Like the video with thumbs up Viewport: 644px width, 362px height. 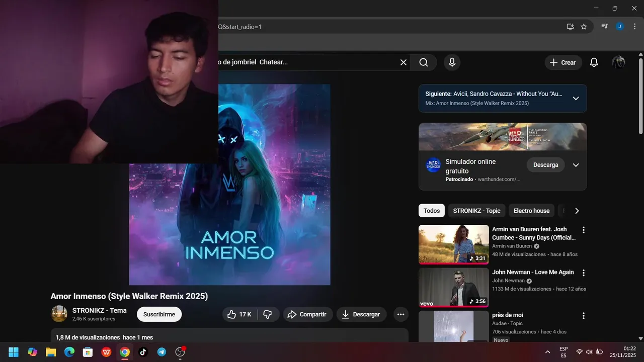[239, 314]
